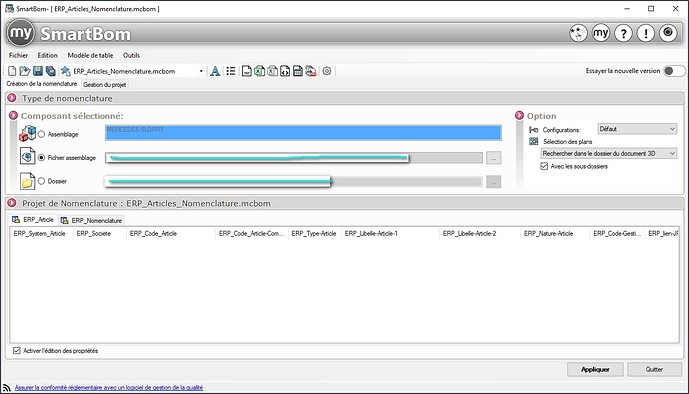Switch to 'Gestion du projet' tab
Screen dimensions: 689x394
click(x=105, y=84)
